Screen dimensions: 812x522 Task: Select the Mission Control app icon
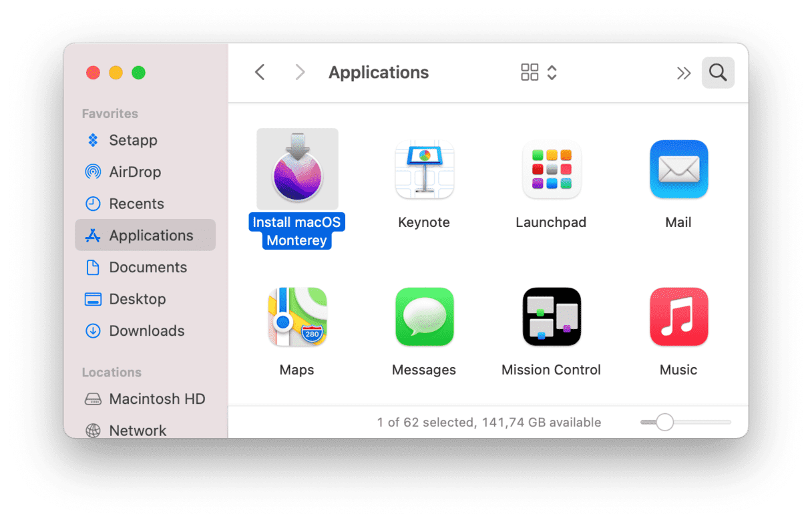point(551,316)
